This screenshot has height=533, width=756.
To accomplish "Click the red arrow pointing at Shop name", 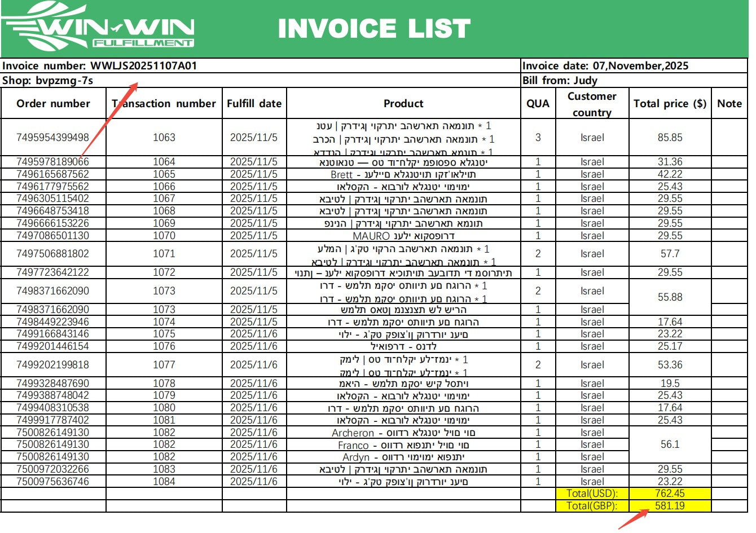I will coord(110,118).
